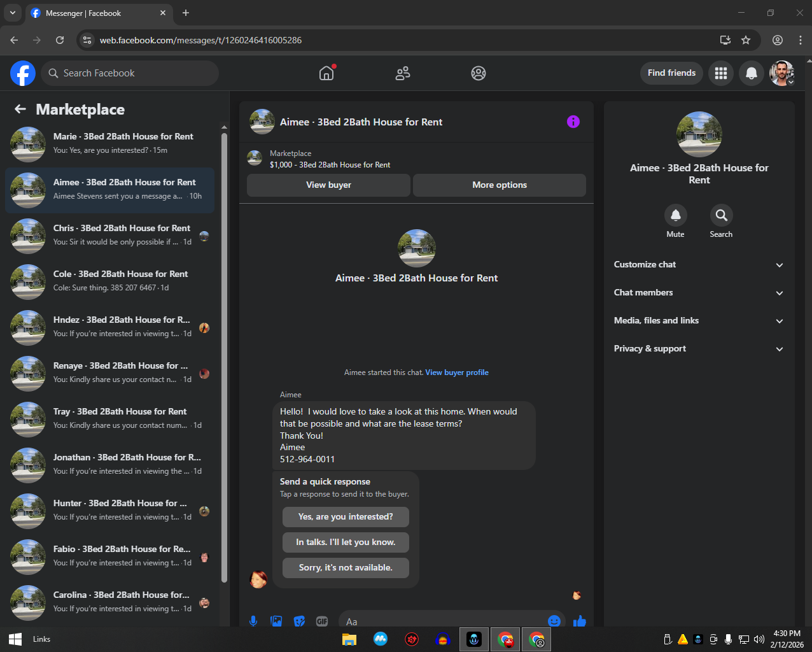The image size is (812, 652).
Task: Open the View buyer profile link
Action: click(457, 372)
